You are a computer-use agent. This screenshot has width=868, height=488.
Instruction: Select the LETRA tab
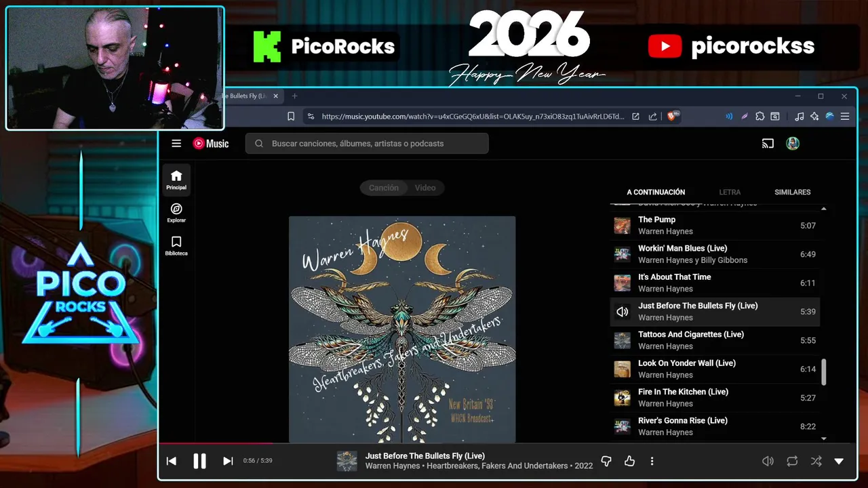730,192
